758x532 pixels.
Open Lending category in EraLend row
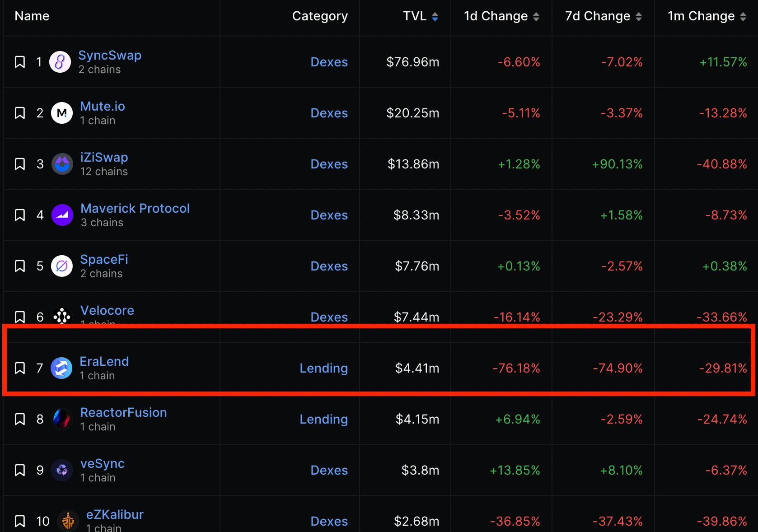click(x=323, y=368)
